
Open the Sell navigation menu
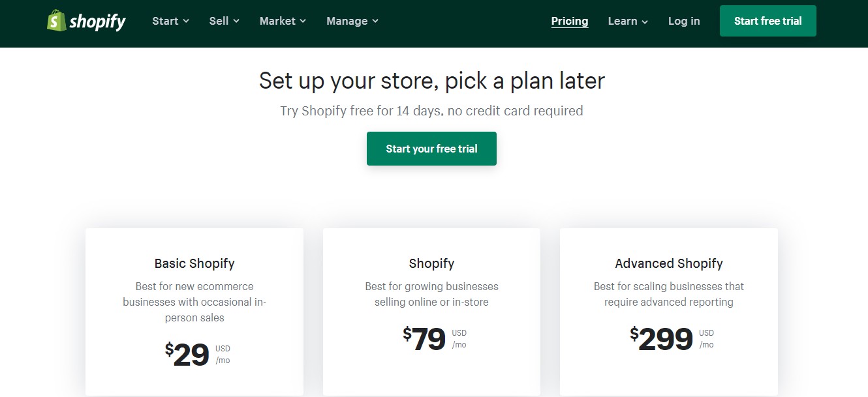point(219,21)
